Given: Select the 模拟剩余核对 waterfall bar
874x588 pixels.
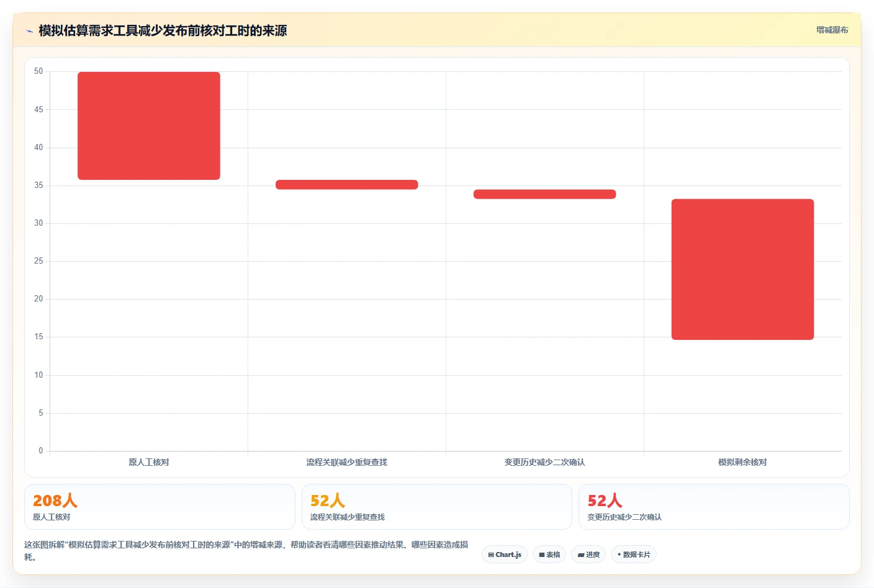Looking at the screenshot, I should pyautogui.click(x=742, y=269).
